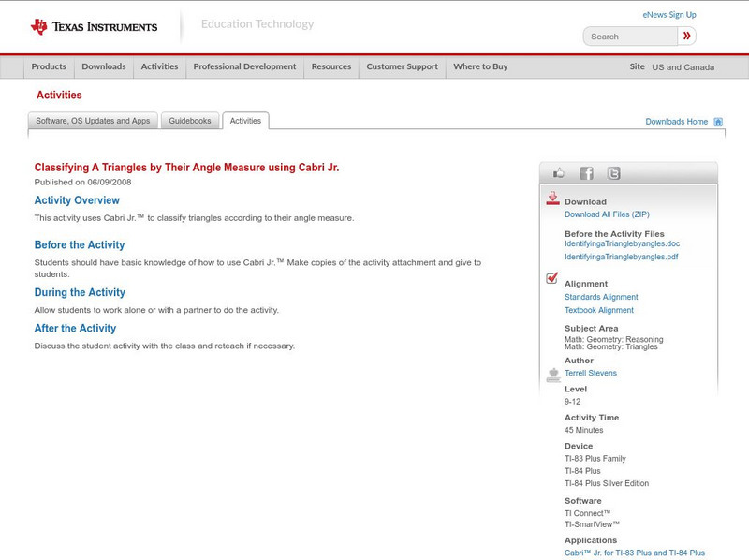Viewport: 749px width, 560px height.
Task: Click the thumbs-up like icon
Action: (x=558, y=173)
